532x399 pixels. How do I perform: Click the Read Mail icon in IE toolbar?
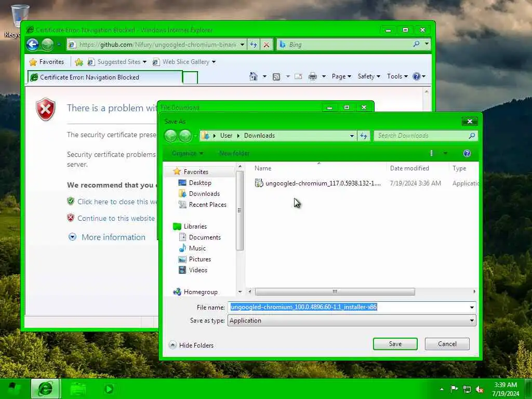click(x=298, y=76)
